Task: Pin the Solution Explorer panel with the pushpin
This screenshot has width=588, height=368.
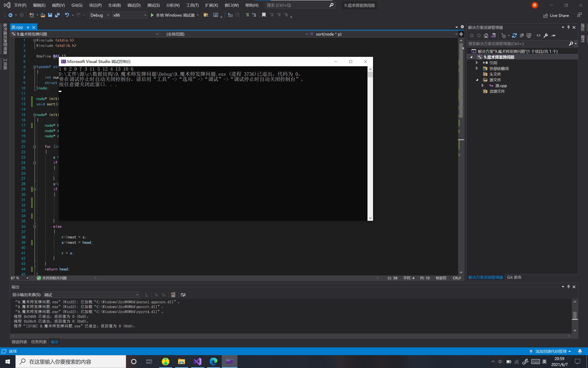Action: pos(569,27)
